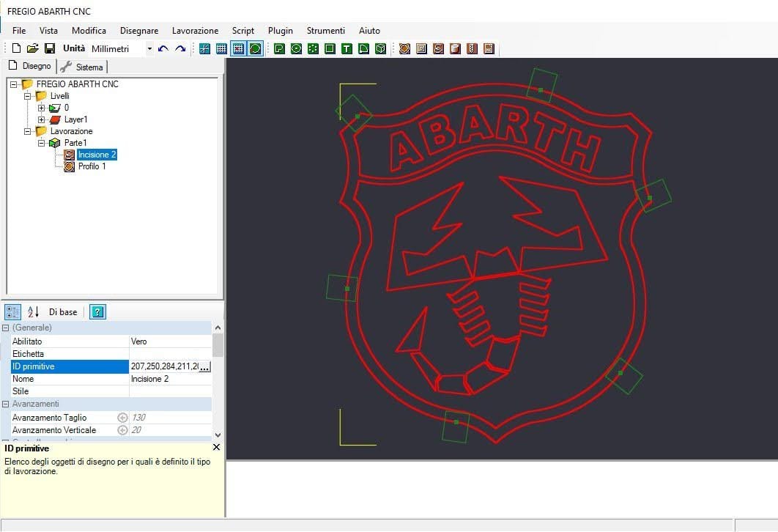The height and width of the screenshot is (532, 778).
Task: Edit the Nome field Incisione 2
Action: (170, 379)
